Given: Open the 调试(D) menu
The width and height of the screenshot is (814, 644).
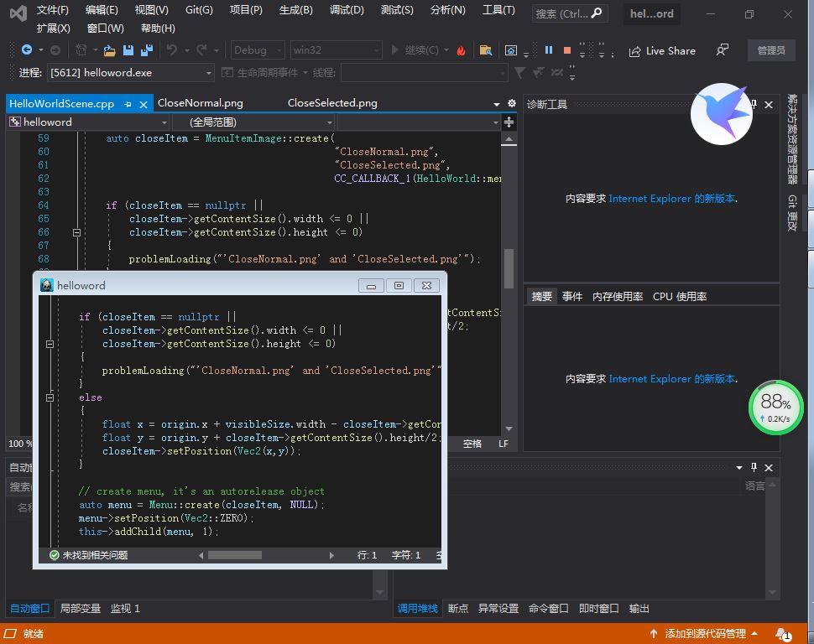Looking at the screenshot, I should click(x=347, y=10).
